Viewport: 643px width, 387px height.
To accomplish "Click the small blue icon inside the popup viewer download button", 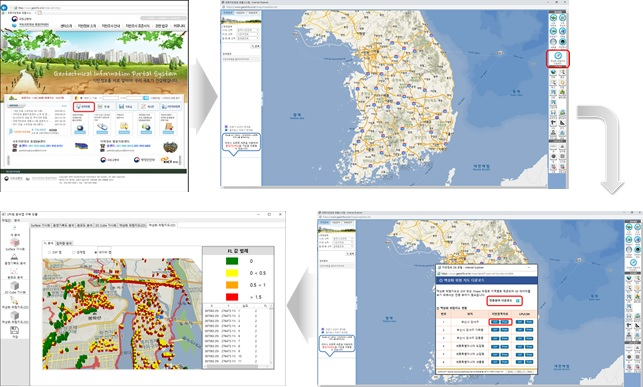I will pos(518,301).
